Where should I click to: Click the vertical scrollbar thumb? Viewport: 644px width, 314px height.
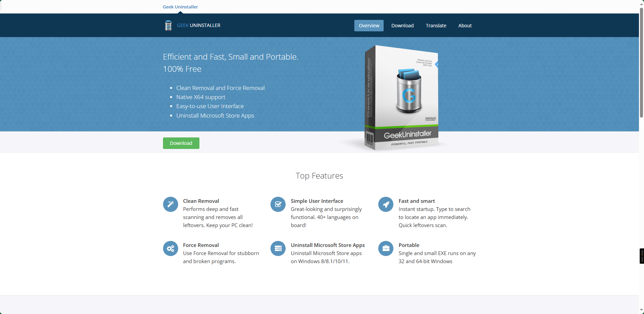[642, 62]
